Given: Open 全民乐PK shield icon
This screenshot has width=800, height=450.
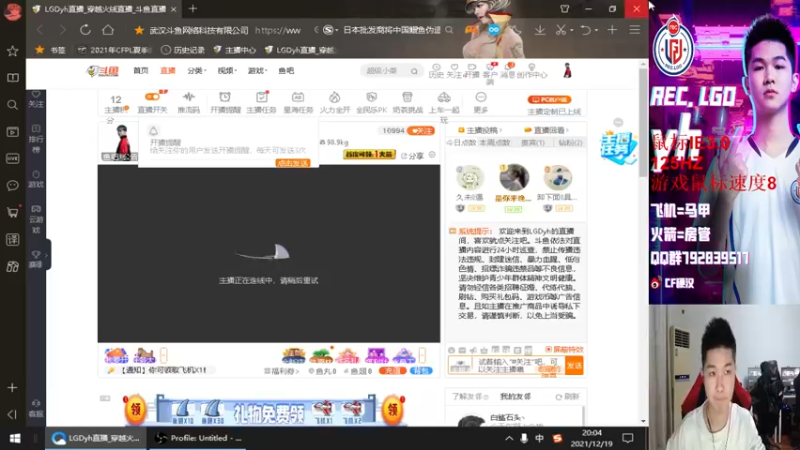Looking at the screenshot, I should click(x=371, y=102).
